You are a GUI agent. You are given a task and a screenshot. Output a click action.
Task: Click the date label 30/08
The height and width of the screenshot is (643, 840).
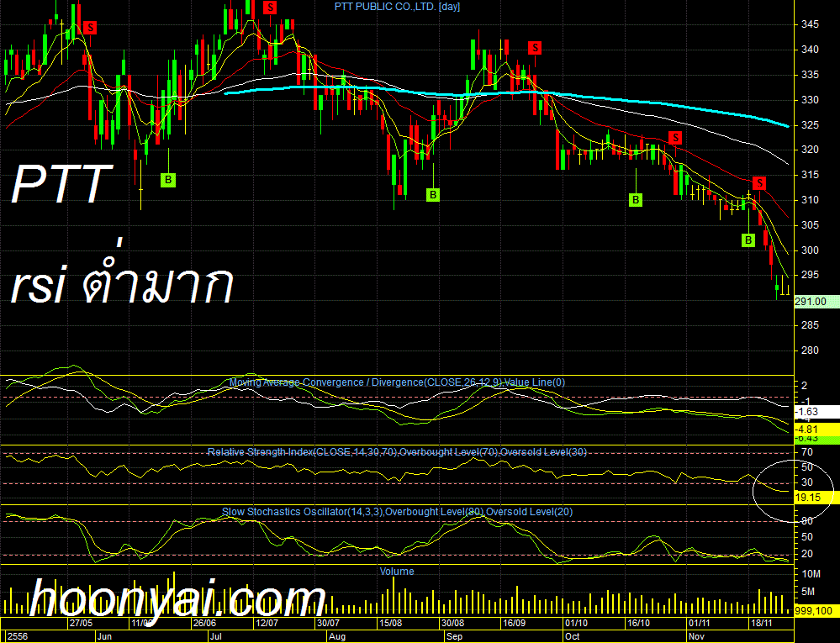[x=452, y=623]
